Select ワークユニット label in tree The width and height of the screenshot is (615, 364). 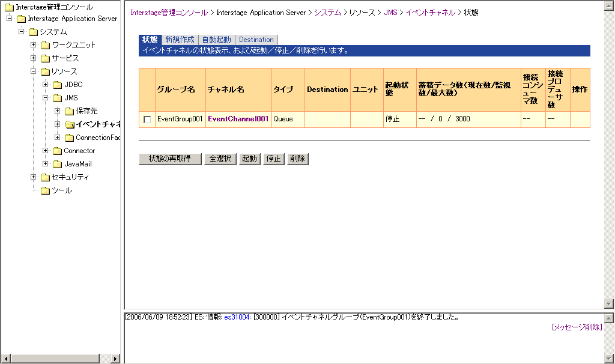click(74, 44)
